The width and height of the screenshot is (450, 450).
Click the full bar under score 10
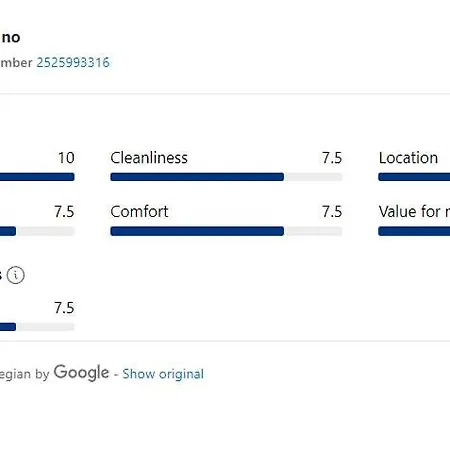click(37, 177)
